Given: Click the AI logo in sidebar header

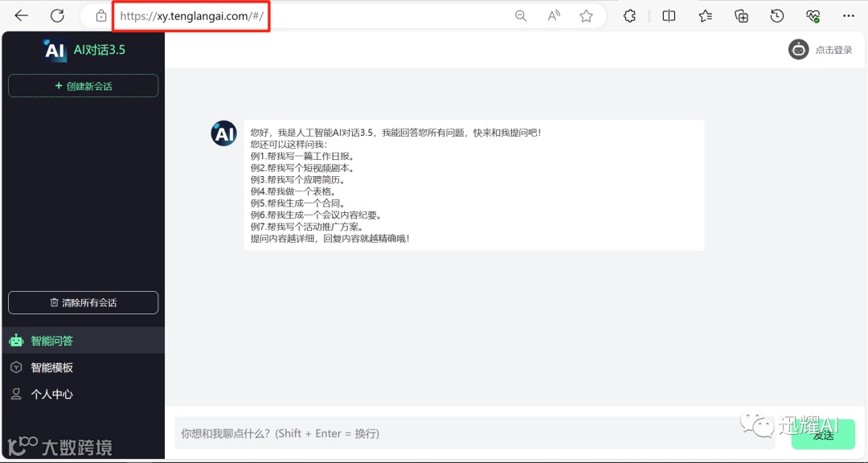Looking at the screenshot, I should tap(55, 50).
